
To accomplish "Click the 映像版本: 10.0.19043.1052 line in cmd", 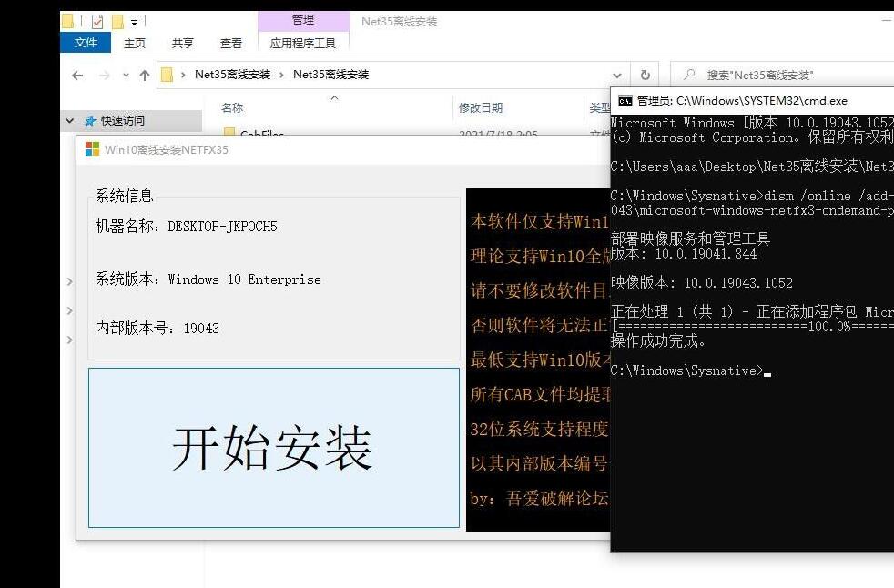I will [x=701, y=283].
